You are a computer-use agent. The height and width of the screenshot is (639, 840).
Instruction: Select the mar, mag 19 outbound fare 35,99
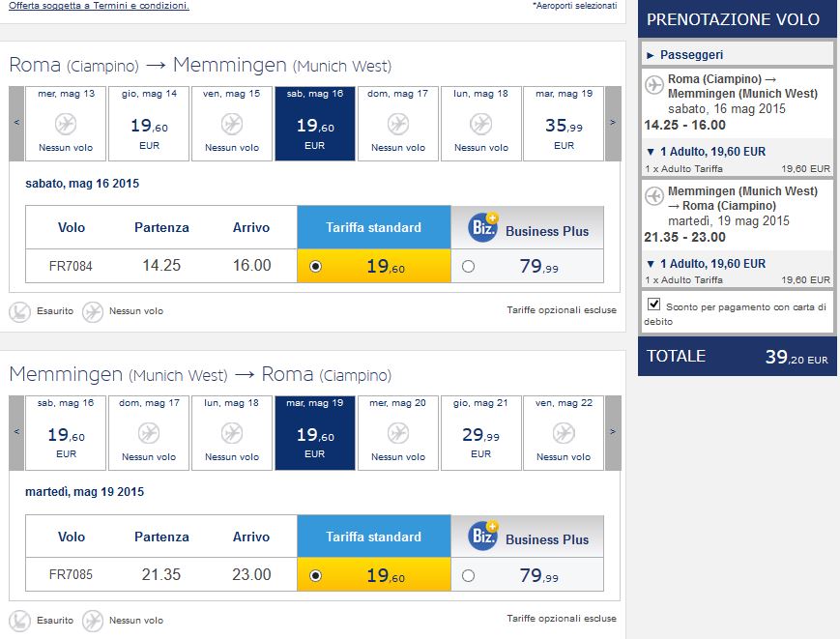[564, 124]
